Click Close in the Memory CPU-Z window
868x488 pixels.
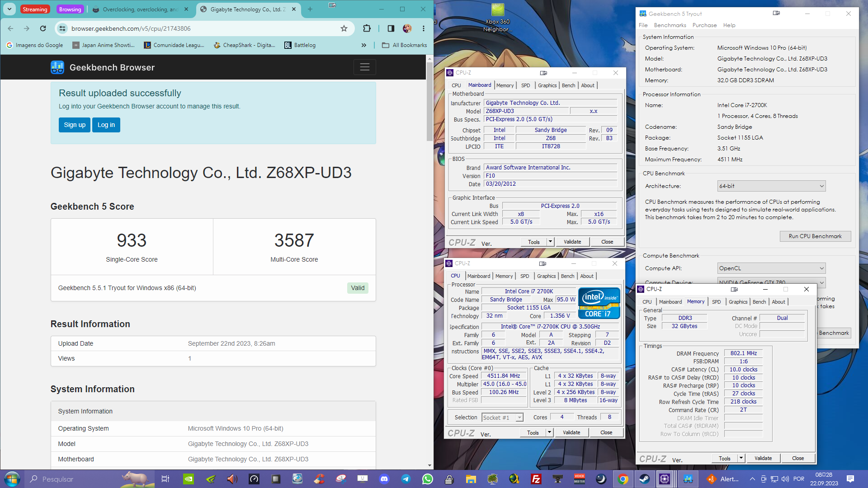click(x=797, y=458)
